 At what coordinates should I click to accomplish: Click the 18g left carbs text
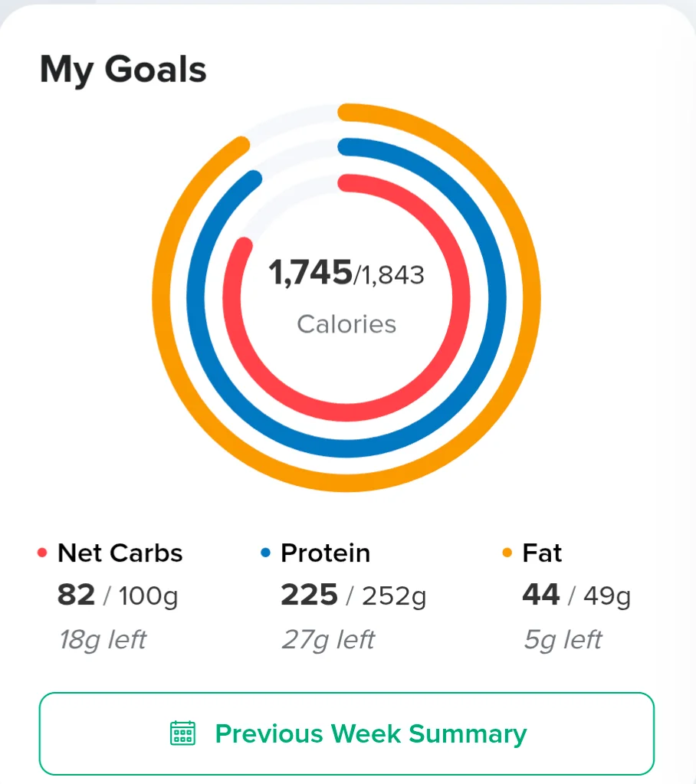click(103, 639)
